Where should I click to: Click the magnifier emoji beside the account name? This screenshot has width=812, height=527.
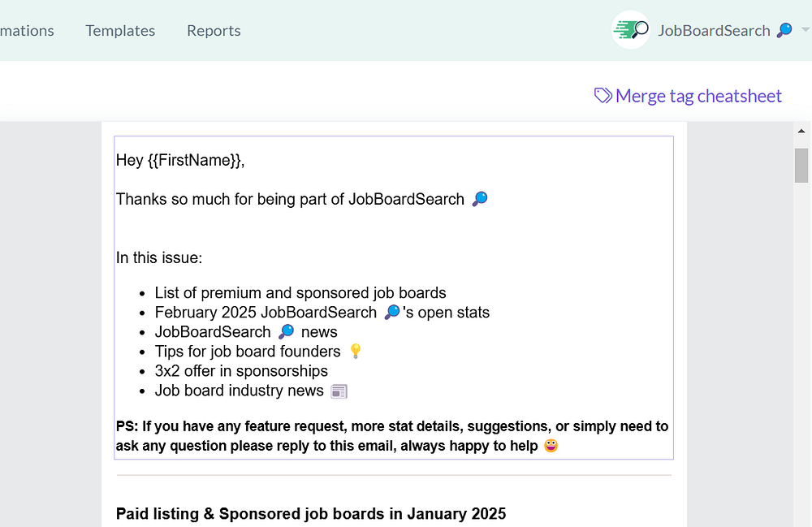pyautogui.click(x=784, y=31)
